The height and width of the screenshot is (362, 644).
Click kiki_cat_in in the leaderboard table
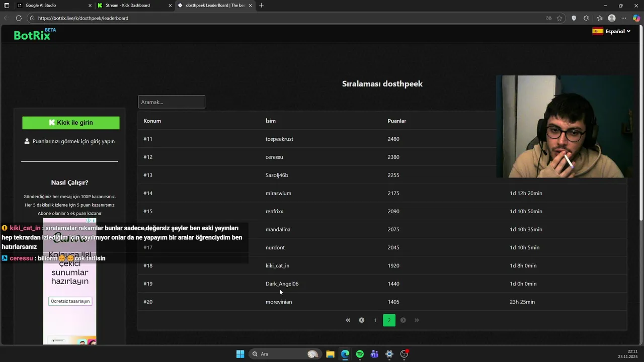(x=277, y=265)
